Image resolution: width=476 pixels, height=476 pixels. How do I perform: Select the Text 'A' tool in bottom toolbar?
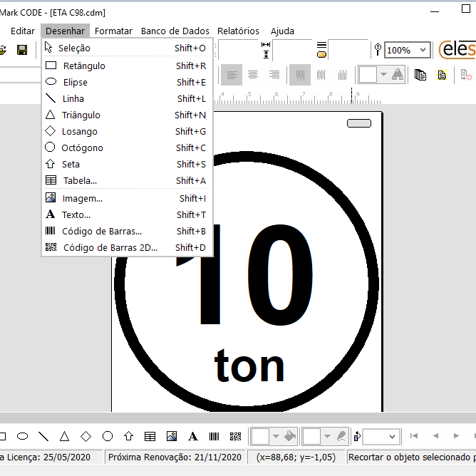(x=193, y=437)
